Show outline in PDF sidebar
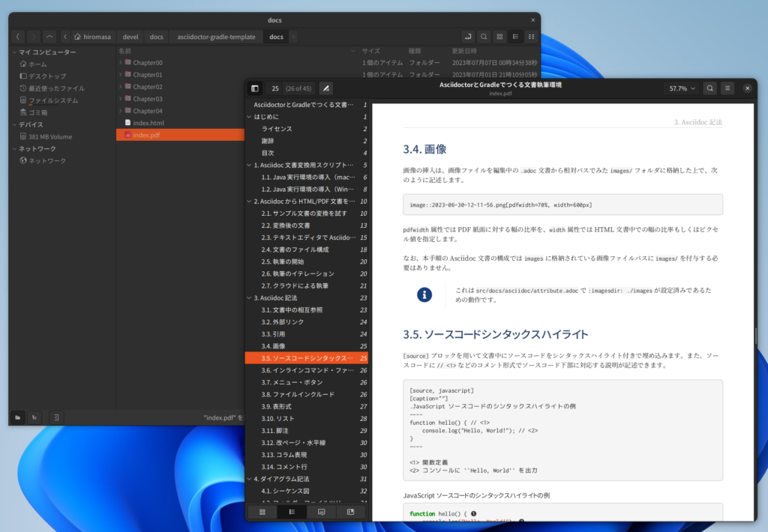Image resolution: width=768 pixels, height=532 pixels. coord(292,512)
